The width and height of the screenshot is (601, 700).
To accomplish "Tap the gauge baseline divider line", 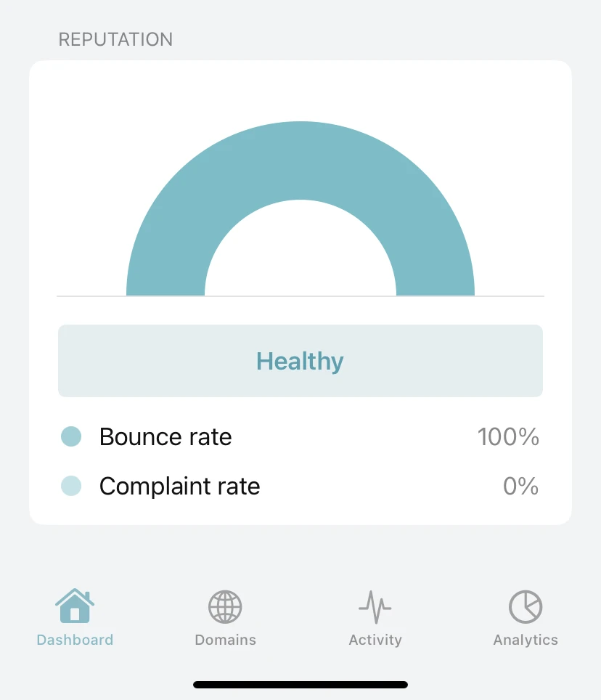I will (x=300, y=296).
